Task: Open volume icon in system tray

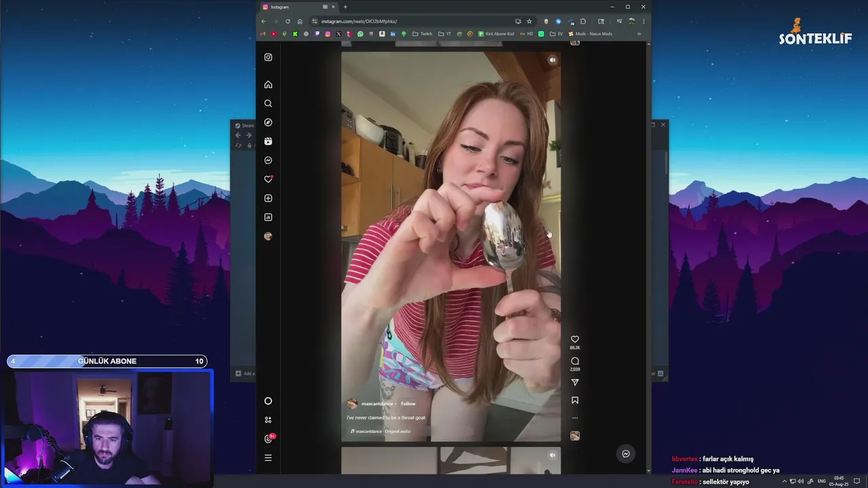Action: coord(801,481)
